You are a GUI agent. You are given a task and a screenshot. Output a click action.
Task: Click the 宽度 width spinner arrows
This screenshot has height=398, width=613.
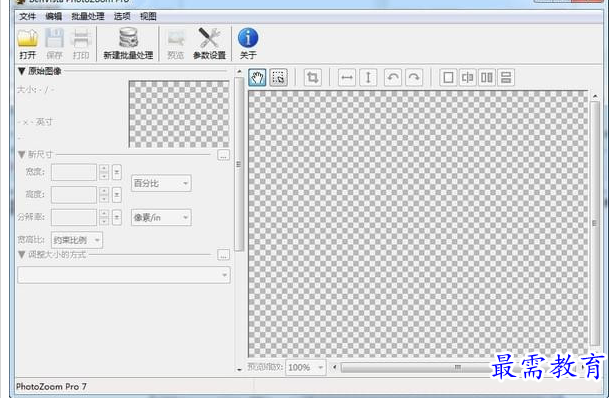[104, 172]
